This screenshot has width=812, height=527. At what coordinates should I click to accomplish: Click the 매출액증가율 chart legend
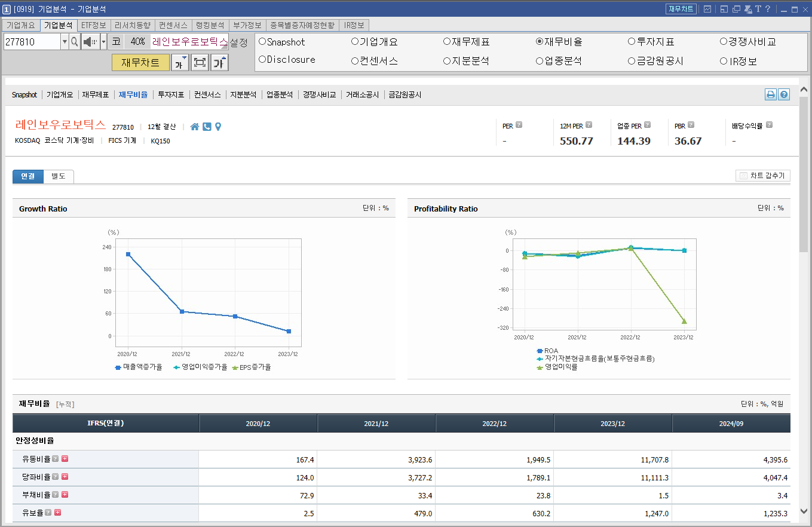point(138,367)
